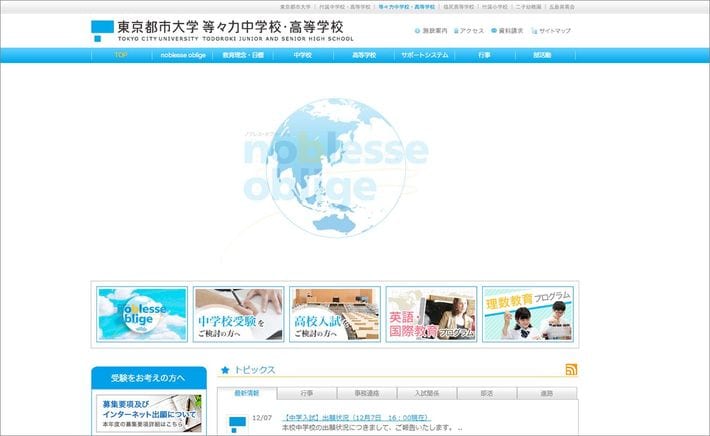
Task: Switch to the 入試関係 news tab
Action: [x=427, y=394]
